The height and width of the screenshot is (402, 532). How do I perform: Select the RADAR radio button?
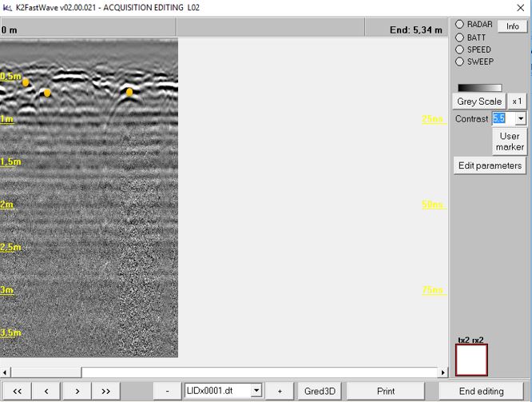coord(460,25)
